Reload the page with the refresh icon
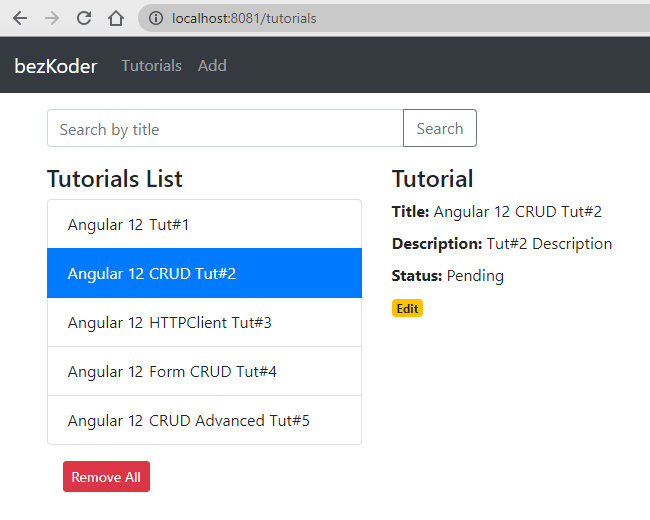Viewport: 650px width, 520px height. coord(84,18)
